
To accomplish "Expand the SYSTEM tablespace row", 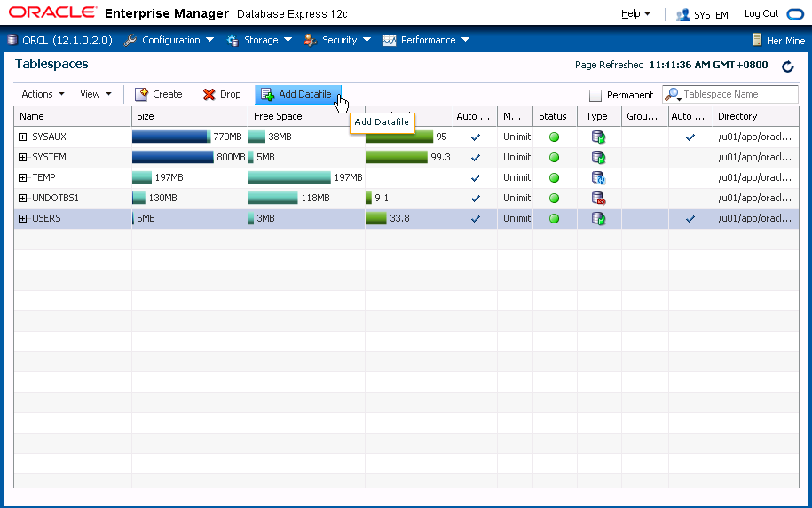I will coord(22,157).
